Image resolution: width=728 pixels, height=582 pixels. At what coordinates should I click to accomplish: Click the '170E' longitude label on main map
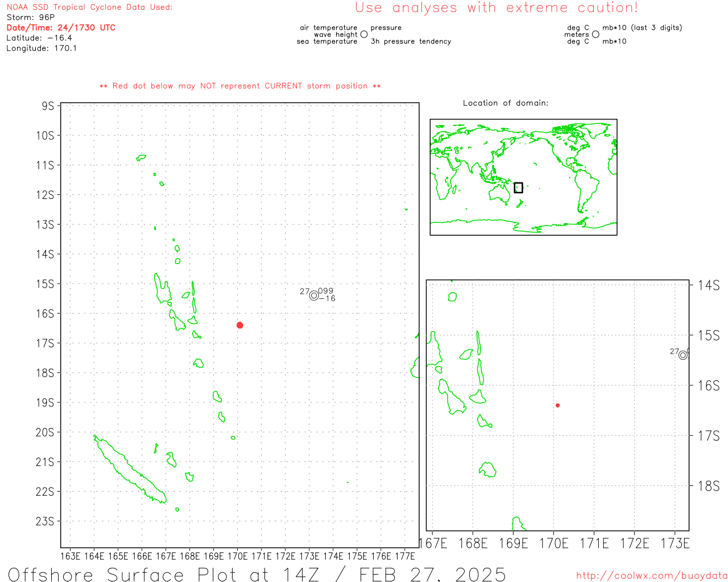(237, 556)
